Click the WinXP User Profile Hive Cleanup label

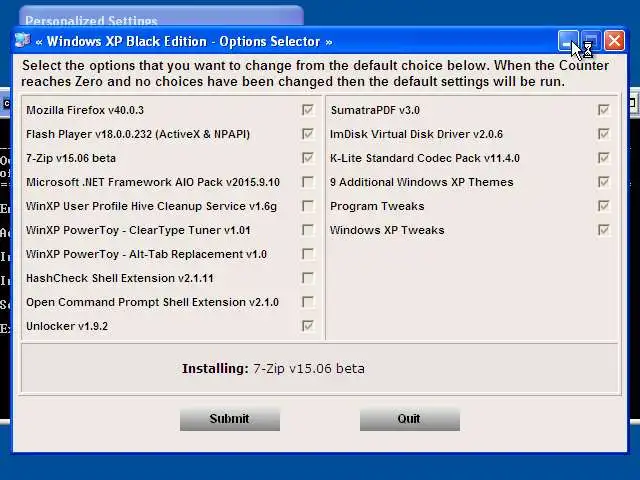coord(151,206)
